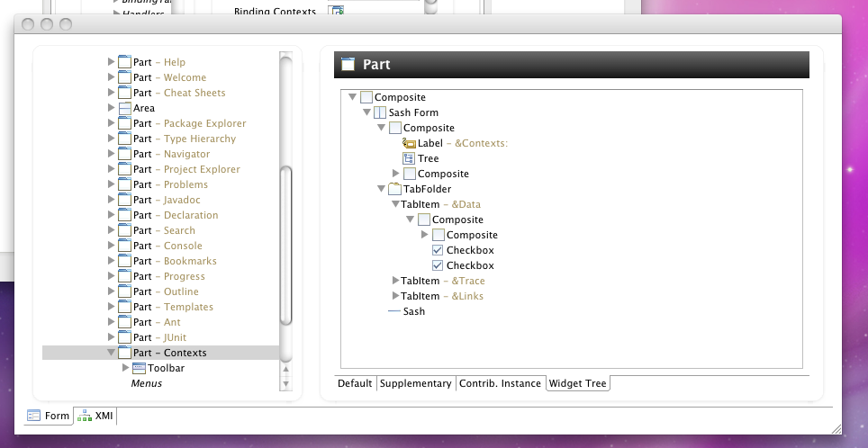Select the Menus entry under Contexts

coord(146,383)
